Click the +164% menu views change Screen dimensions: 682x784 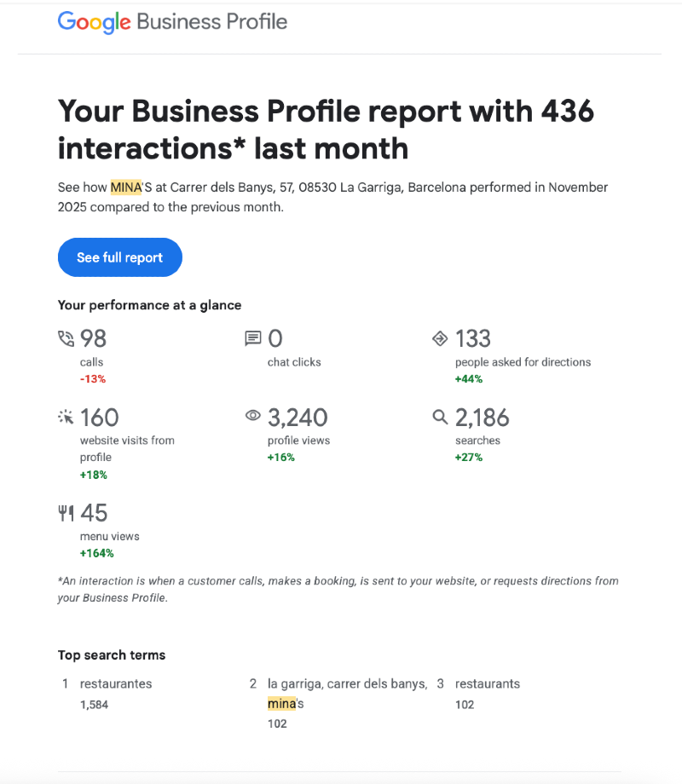click(97, 553)
